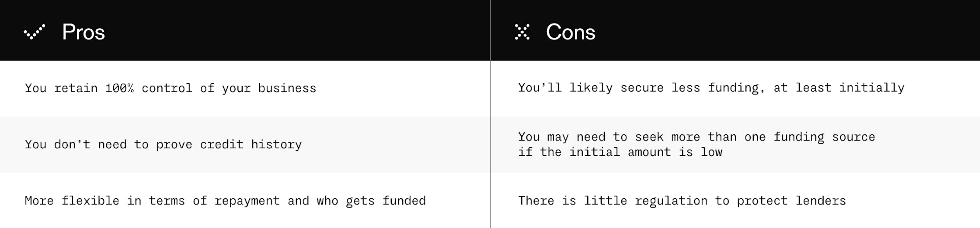Select the 'More flexible in terms of repayment' row
Screen dimensions: 980x228
(245, 200)
